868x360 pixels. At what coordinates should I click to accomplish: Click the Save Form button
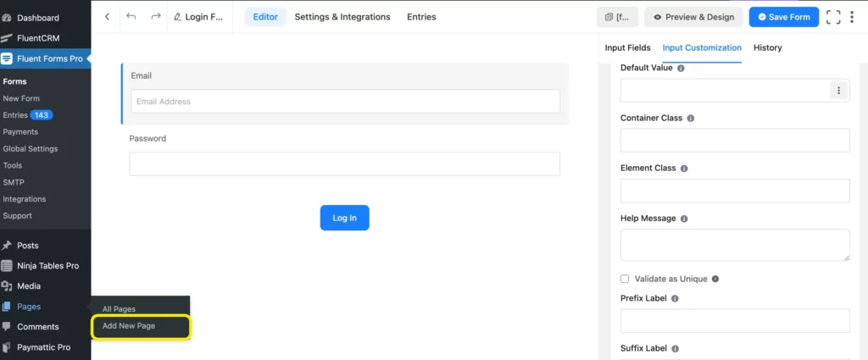784,17
